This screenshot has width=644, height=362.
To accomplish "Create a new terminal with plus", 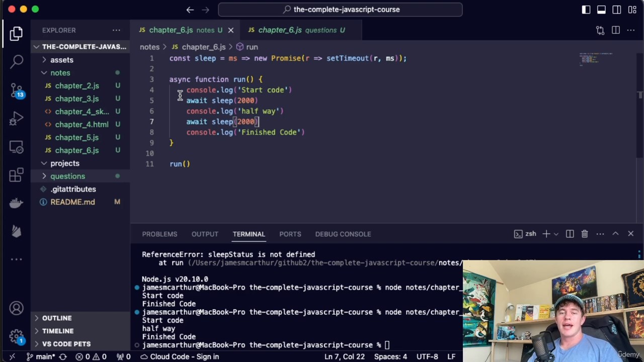I will tap(546, 234).
